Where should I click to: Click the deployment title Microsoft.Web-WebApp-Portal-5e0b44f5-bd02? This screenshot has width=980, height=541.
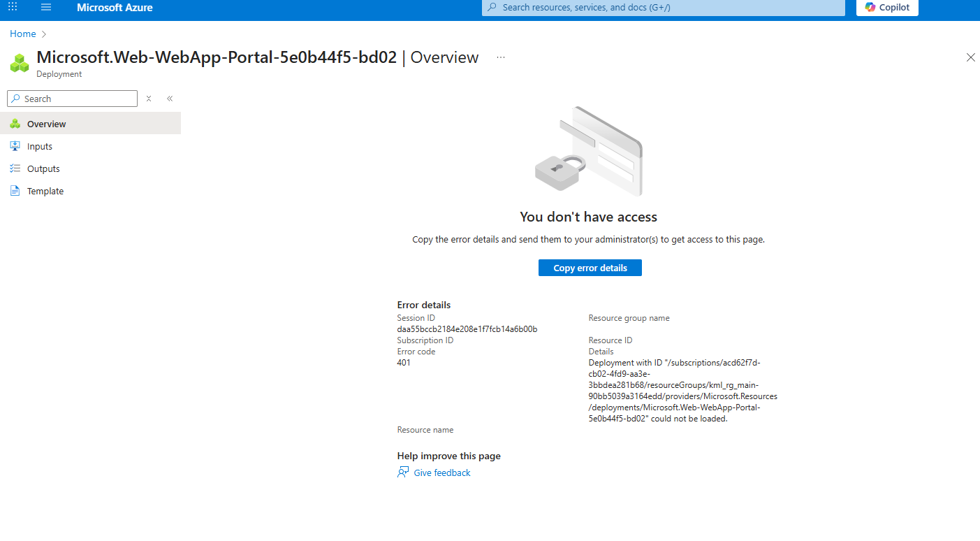click(217, 57)
